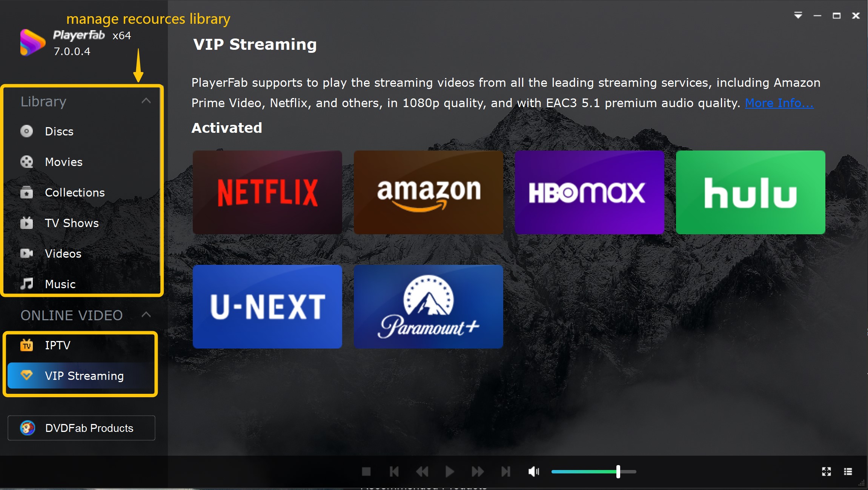Select DVDFab Products icon
The width and height of the screenshot is (868, 490).
click(28, 427)
